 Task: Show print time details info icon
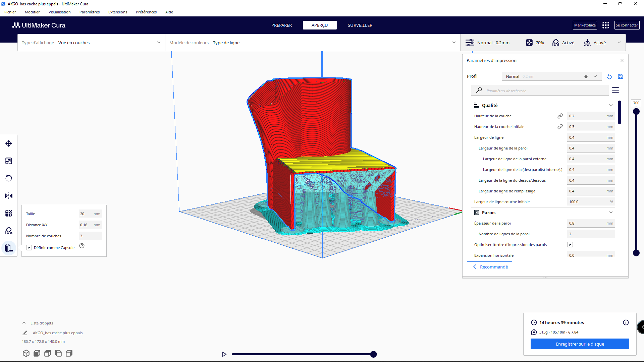[626, 322]
